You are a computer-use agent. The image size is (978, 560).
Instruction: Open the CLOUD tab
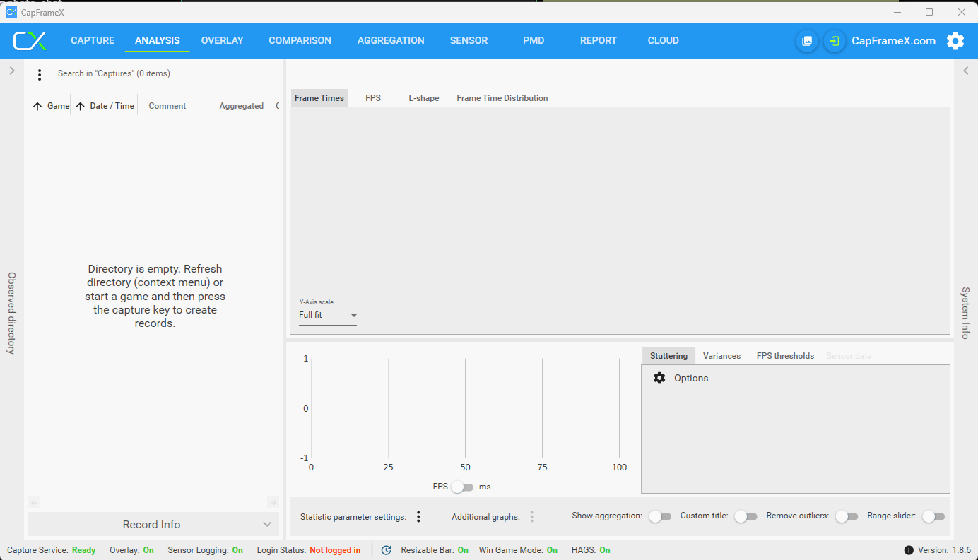[x=663, y=40]
